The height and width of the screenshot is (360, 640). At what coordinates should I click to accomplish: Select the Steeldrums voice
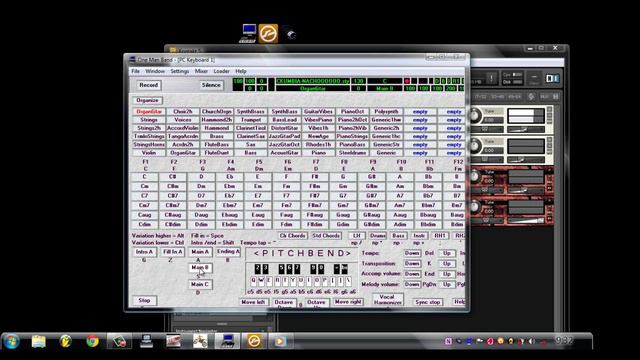pyautogui.click(x=352, y=153)
